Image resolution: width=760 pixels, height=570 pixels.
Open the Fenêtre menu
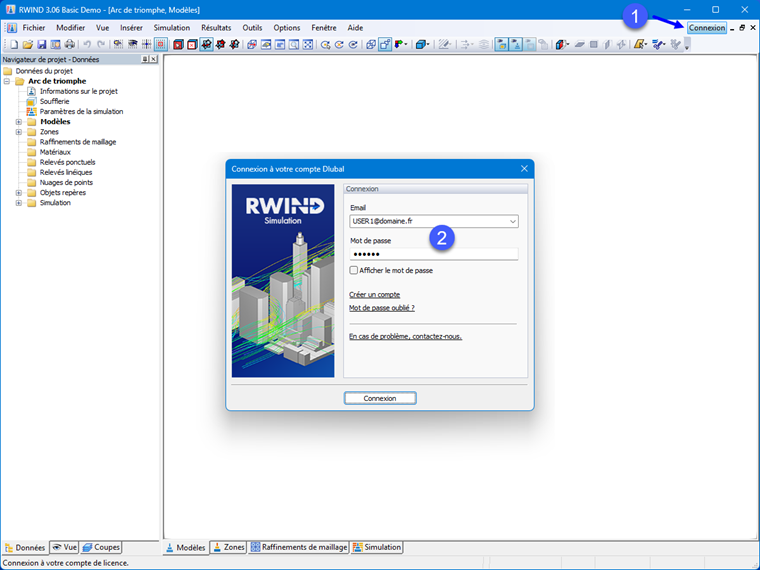pos(324,28)
